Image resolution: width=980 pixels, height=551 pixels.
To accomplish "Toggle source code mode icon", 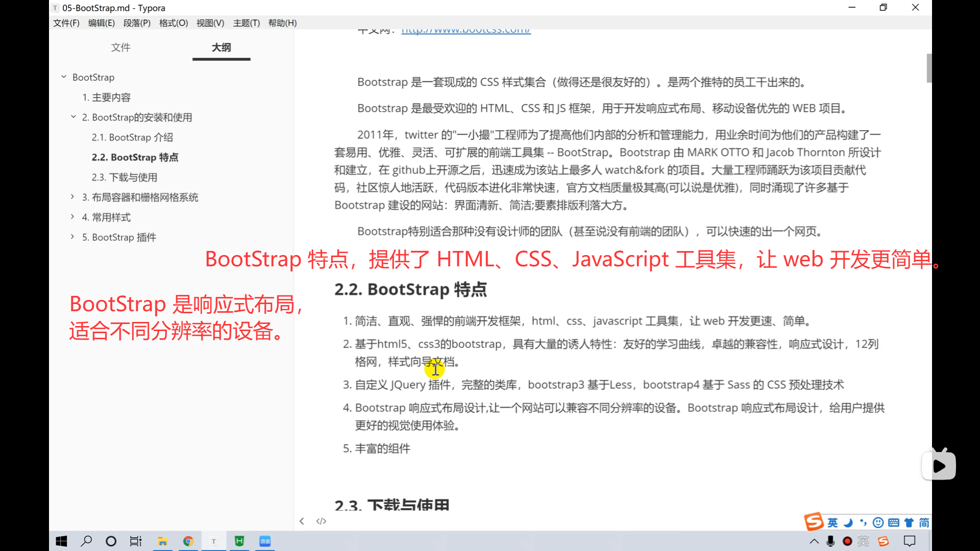I will pos(321,521).
